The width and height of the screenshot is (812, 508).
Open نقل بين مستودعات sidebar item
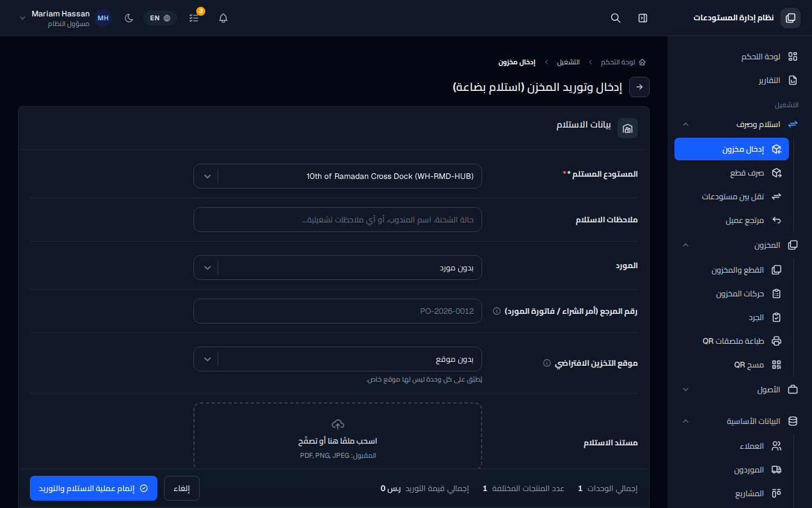click(x=731, y=196)
